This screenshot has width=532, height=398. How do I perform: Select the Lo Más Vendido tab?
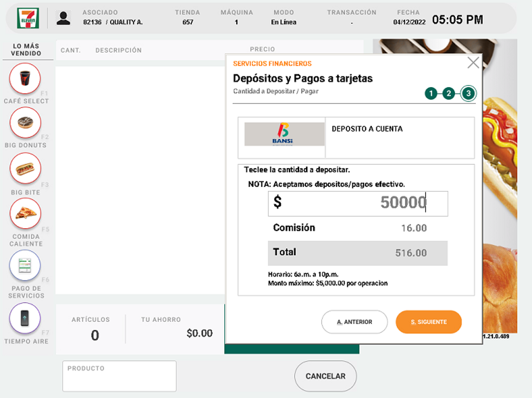tap(26, 50)
